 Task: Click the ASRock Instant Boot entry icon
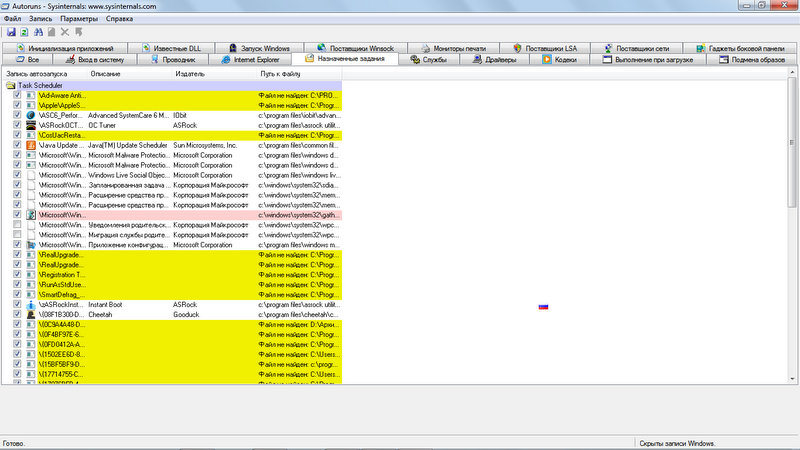point(31,305)
